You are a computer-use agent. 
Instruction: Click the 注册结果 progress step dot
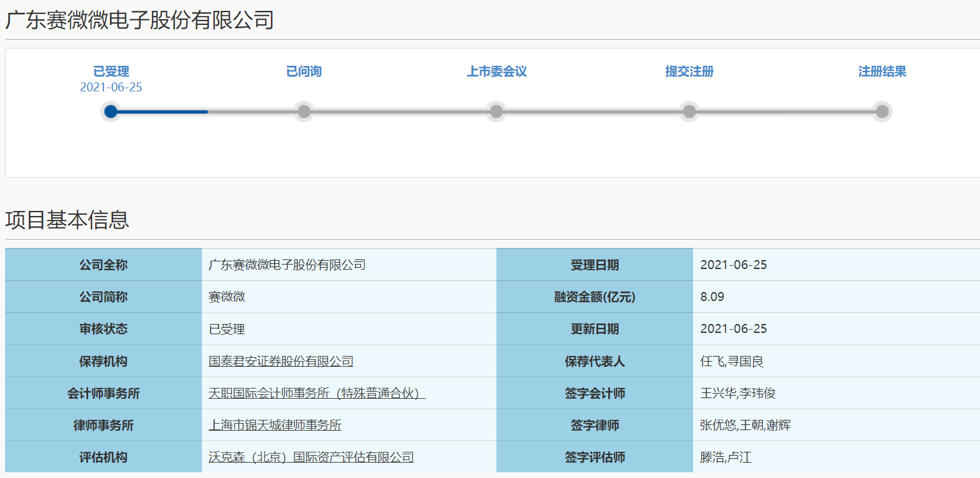pyautogui.click(x=882, y=112)
